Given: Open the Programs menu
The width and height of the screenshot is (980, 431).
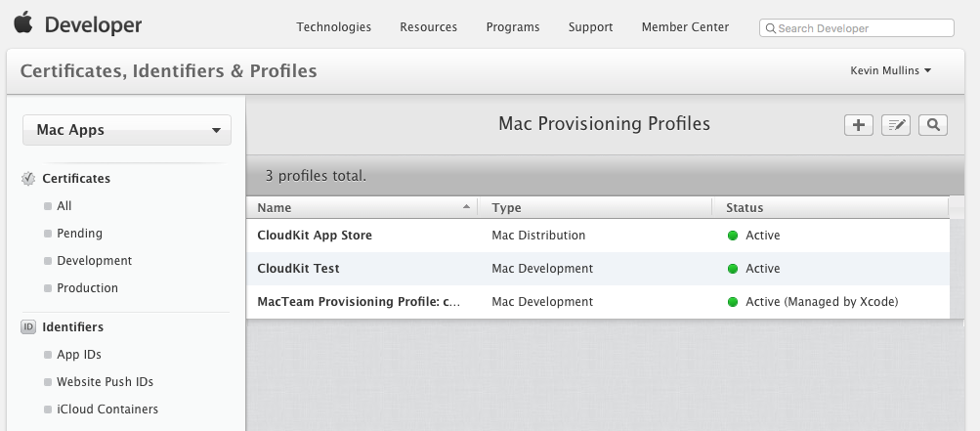Looking at the screenshot, I should 513,27.
